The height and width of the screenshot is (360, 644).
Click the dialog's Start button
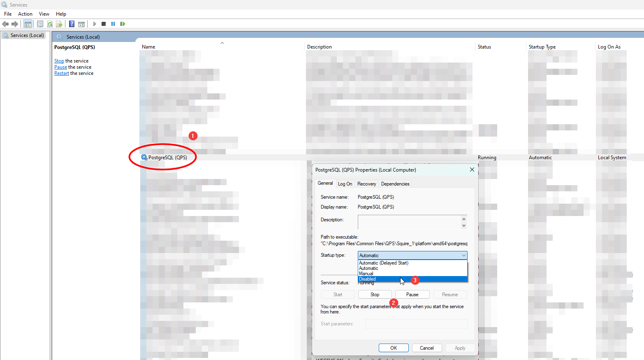tap(338, 295)
